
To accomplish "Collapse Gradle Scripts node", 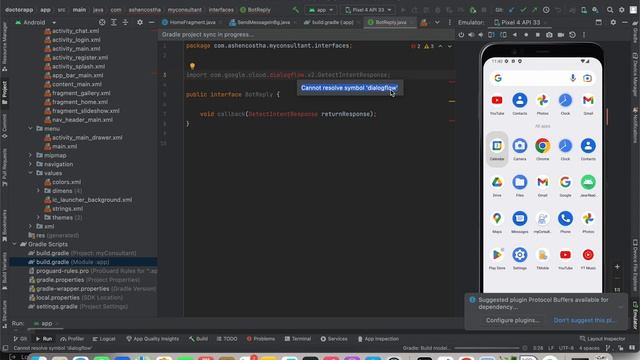I will tap(15, 244).
